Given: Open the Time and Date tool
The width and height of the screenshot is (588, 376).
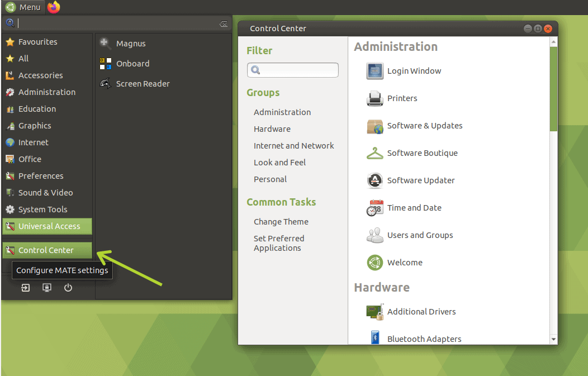Looking at the screenshot, I should coord(414,208).
